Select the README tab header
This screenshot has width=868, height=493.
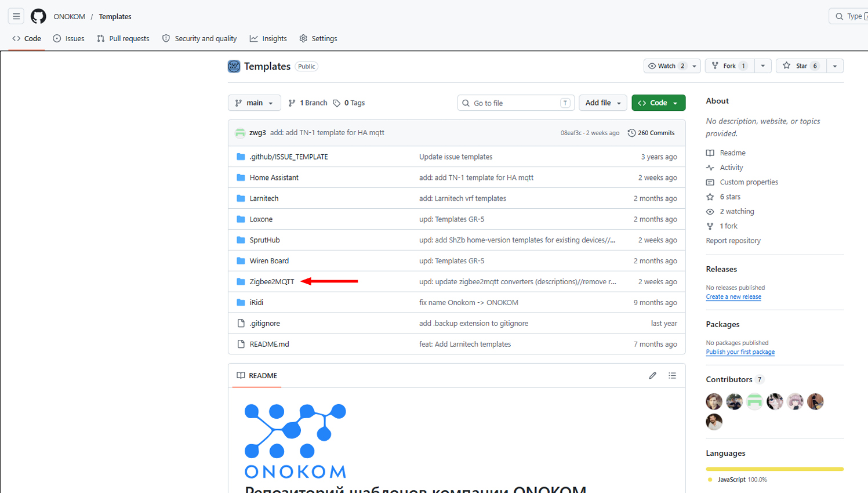pyautogui.click(x=257, y=376)
